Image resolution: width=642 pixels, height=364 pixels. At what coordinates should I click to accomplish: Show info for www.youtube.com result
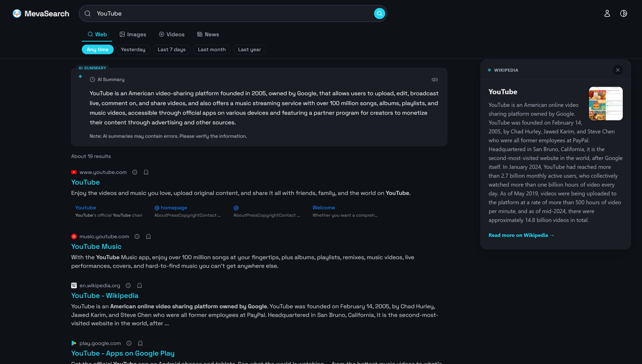coord(135,172)
